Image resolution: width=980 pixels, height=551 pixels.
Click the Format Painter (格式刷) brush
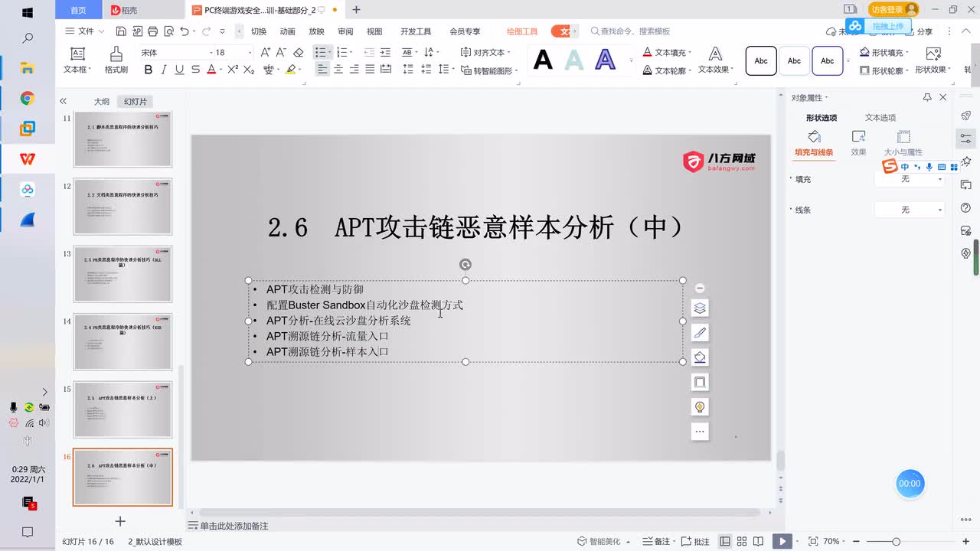tap(116, 60)
